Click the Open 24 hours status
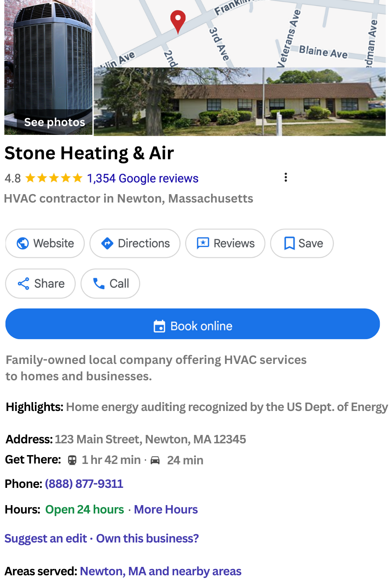This screenshot has height=582, width=392. point(85,509)
